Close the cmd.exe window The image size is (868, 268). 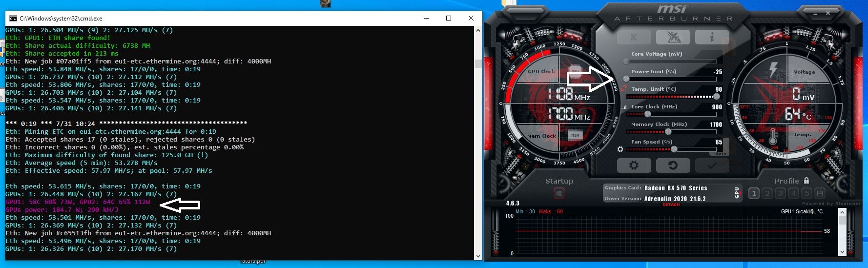point(471,18)
